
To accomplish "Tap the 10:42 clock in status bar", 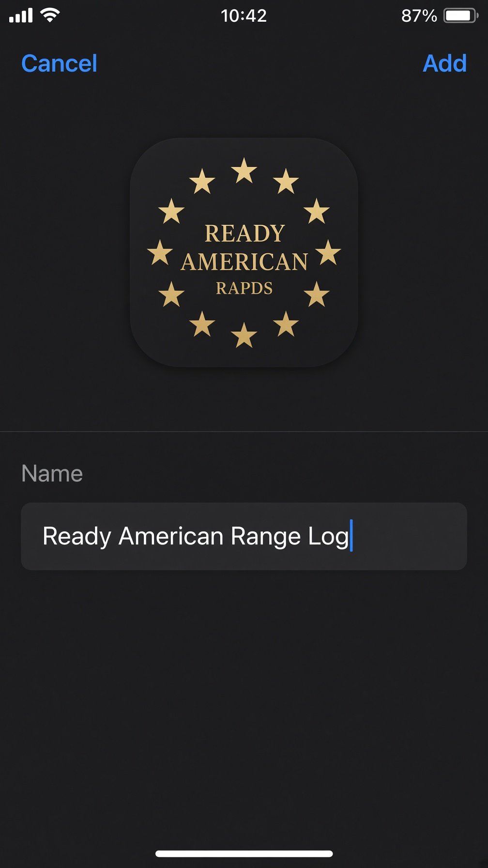I will [244, 15].
